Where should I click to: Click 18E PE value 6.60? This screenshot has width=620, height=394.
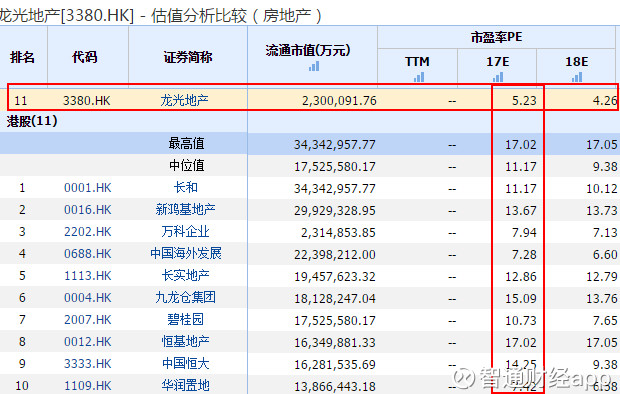point(605,254)
